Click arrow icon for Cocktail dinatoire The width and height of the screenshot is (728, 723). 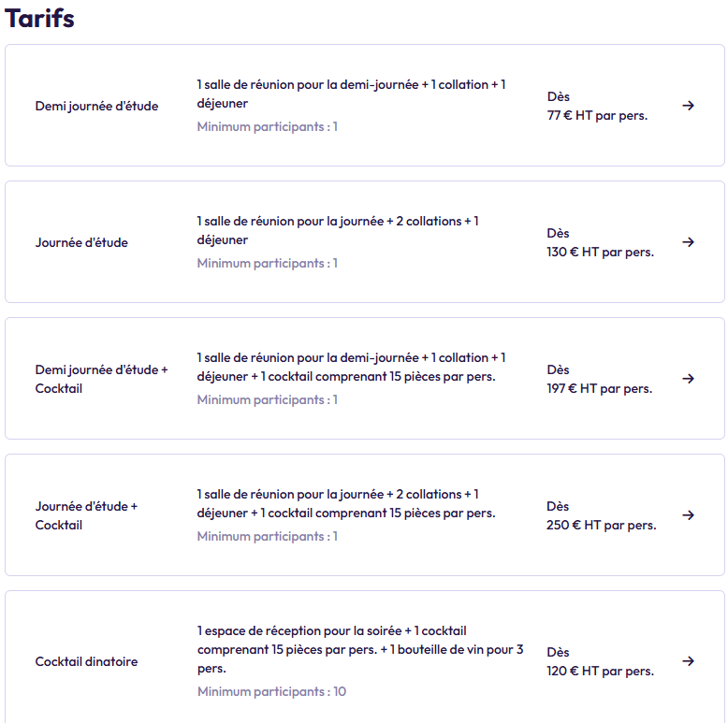pyautogui.click(x=688, y=661)
